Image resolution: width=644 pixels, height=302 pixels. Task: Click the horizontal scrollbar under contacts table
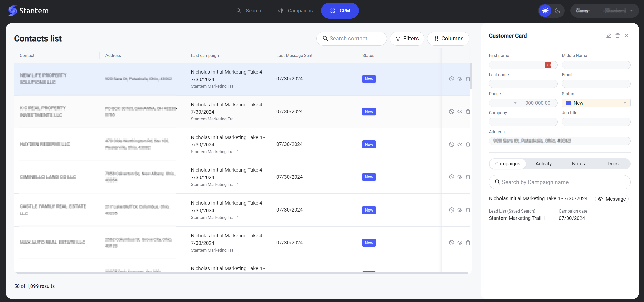(241, 273)
